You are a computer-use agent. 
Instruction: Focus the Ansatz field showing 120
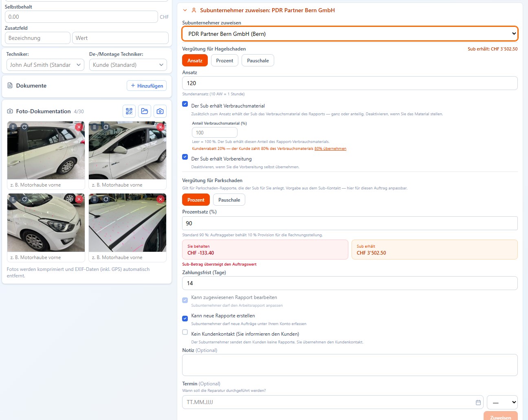[x=350, y=83]
